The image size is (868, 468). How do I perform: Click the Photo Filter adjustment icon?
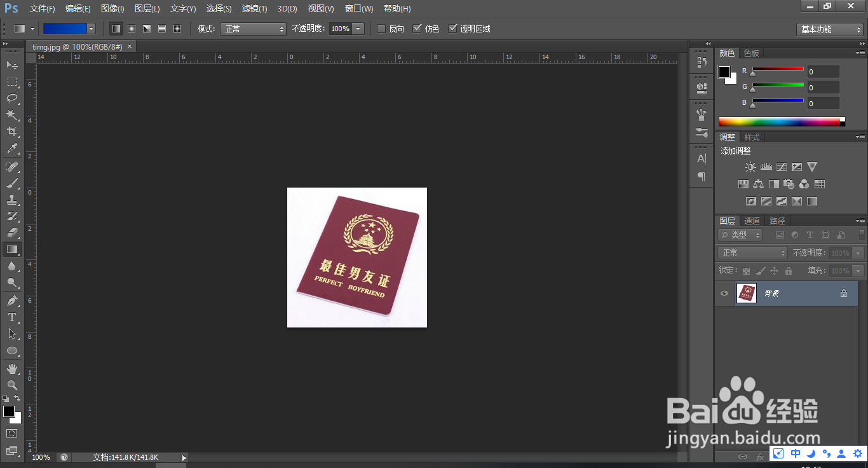point(789,184)
